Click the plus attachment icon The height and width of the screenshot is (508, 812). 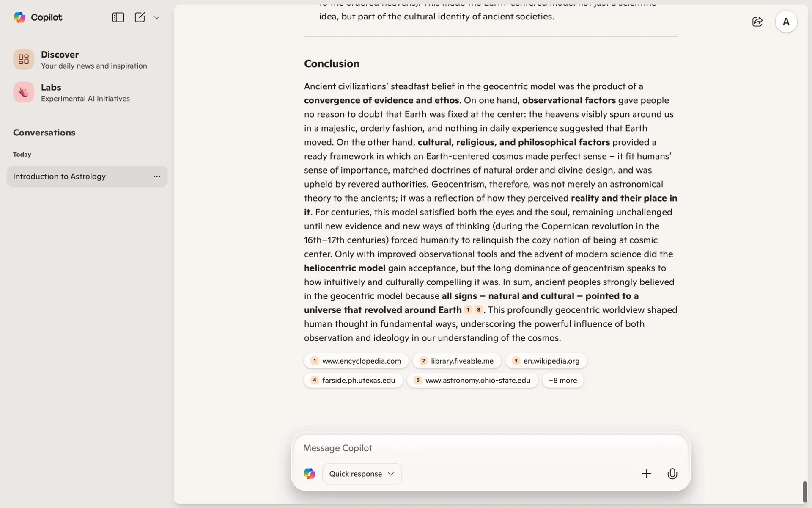click(x=646, y=474)
